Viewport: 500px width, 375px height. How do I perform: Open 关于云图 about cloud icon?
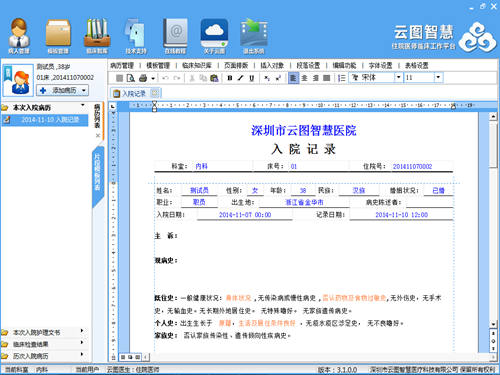pyautogui.click(x=214, y=36)
